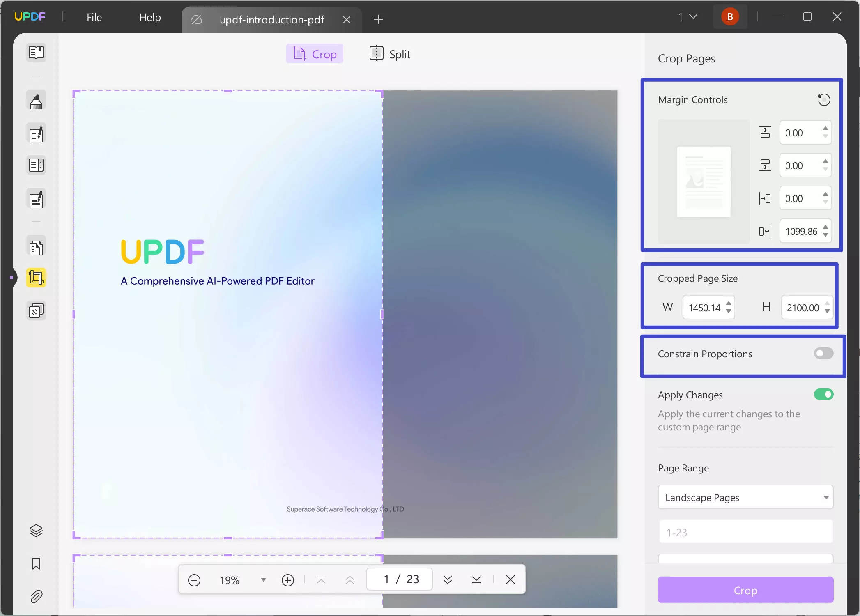Click the page range 1-23 field

point(745,532)
